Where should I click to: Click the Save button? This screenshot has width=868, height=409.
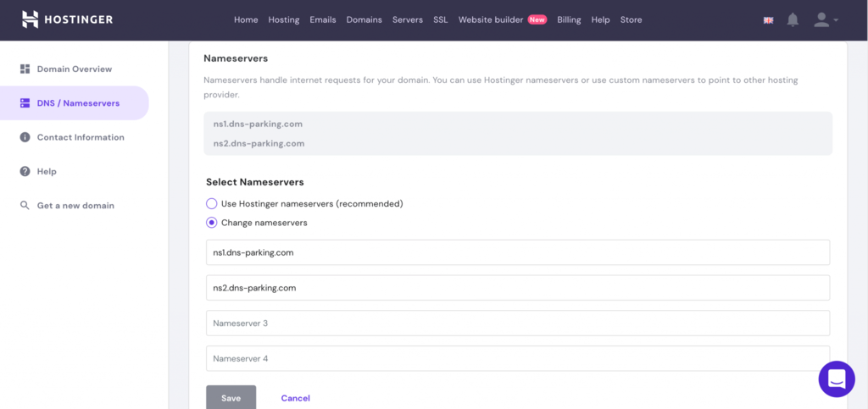(231, 397)
